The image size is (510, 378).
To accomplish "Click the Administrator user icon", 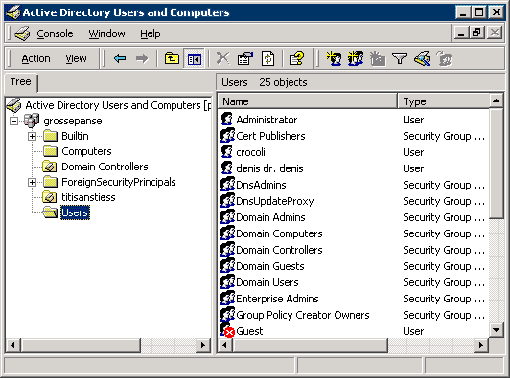I will pyautogui.click(x=227, y=119).
